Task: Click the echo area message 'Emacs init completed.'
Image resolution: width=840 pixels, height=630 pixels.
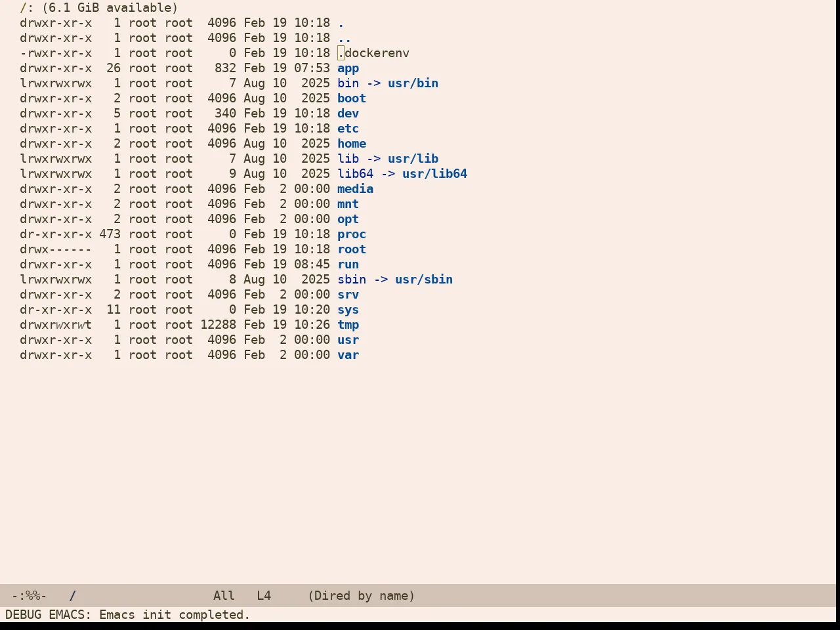Action: [175, 615]
